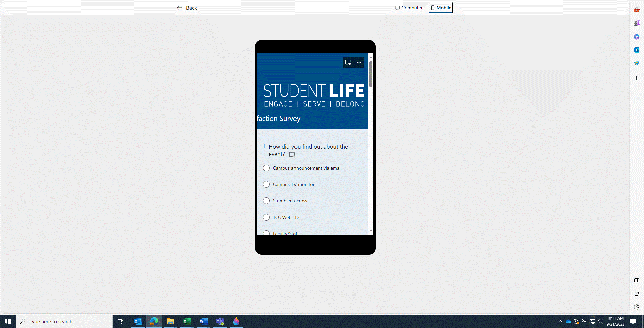
Task: Open Outlook from the taskbar
Action: click(138, 321)
